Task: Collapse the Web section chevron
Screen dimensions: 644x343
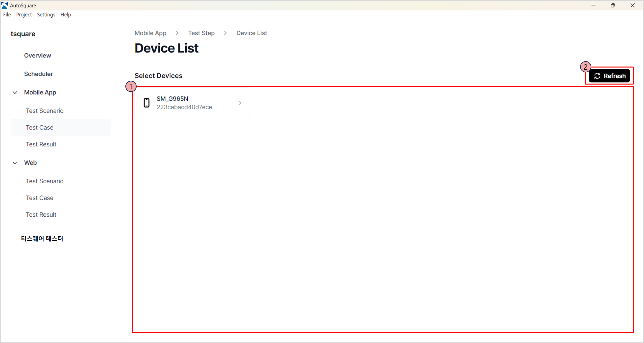Action: click(x=15, y=163)
